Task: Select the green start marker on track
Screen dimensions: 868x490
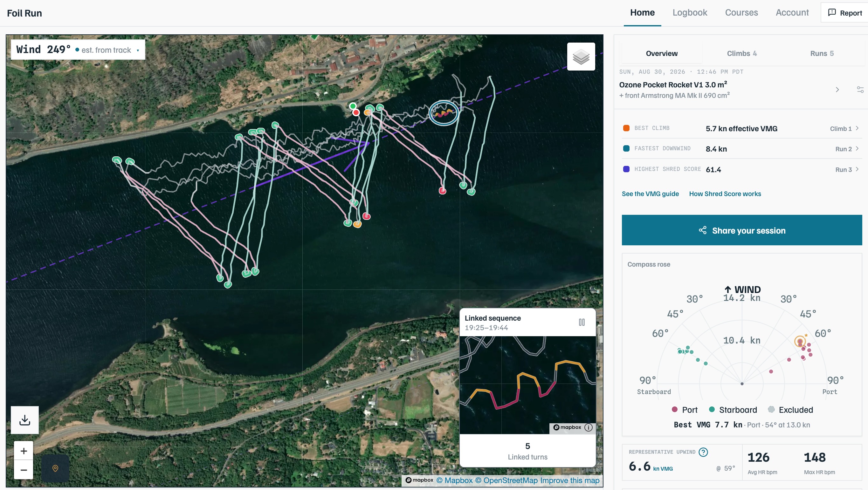Action: pyautogui.click(x=353, y=106)
